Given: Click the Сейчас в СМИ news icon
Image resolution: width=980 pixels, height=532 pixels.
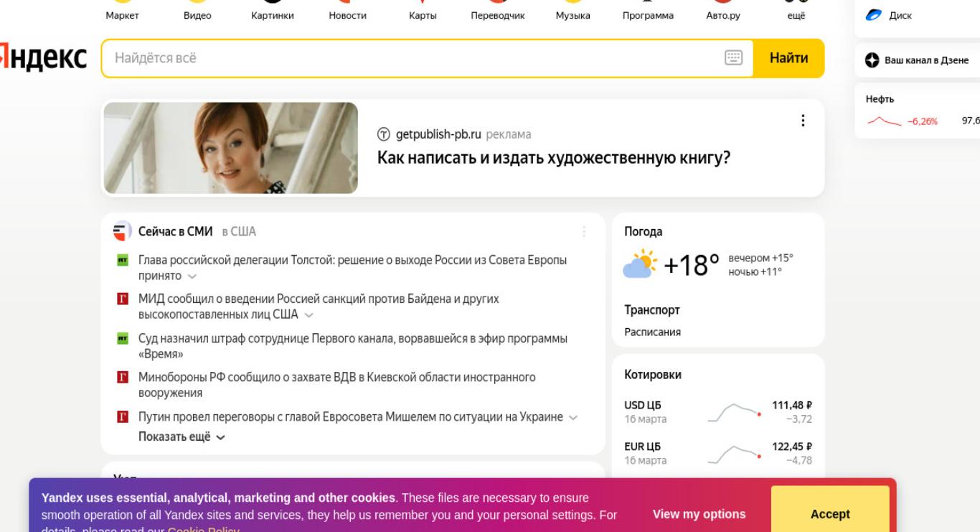Looking at the screenshot, I should pos(122,231).
